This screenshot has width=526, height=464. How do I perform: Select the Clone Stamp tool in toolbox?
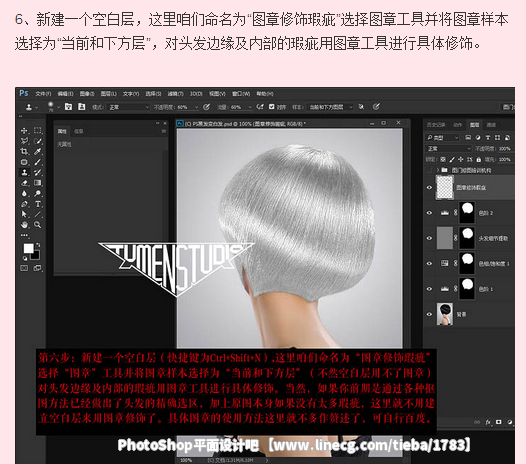pyautogui.click(x=24, y=172)
